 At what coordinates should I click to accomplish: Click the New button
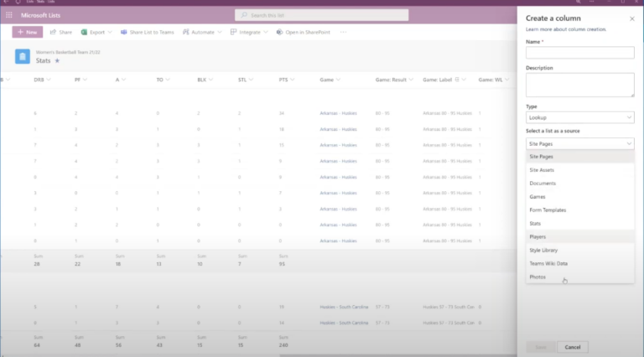click(x=28, y=32)
